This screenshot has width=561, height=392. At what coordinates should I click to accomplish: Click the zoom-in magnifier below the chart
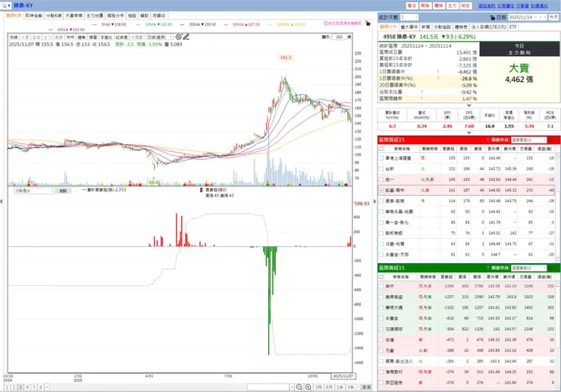tap(308, 387)
